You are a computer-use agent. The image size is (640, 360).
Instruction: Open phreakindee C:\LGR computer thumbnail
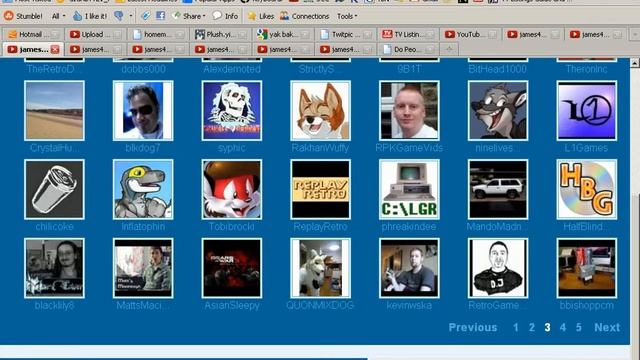(x=409, y=189)
